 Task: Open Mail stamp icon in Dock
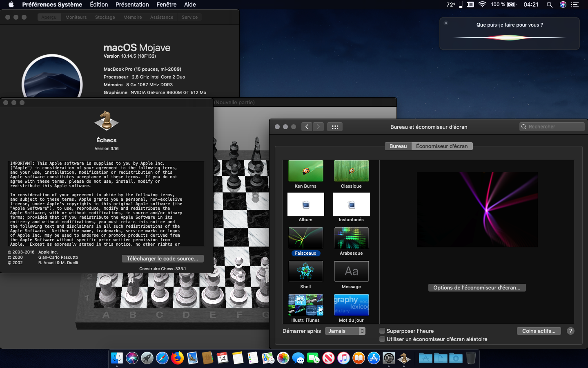[192, 358]
